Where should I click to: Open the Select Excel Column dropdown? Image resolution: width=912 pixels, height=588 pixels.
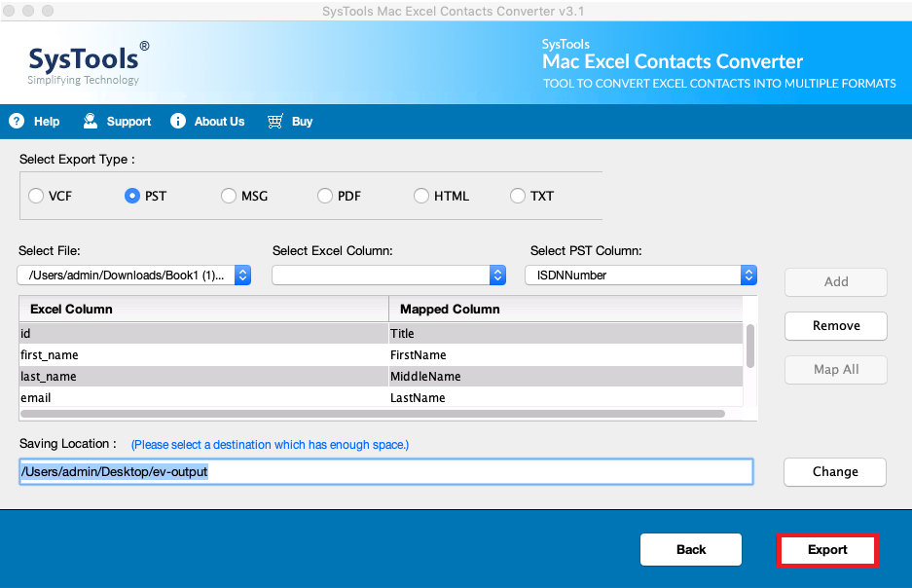click(389, 276)
